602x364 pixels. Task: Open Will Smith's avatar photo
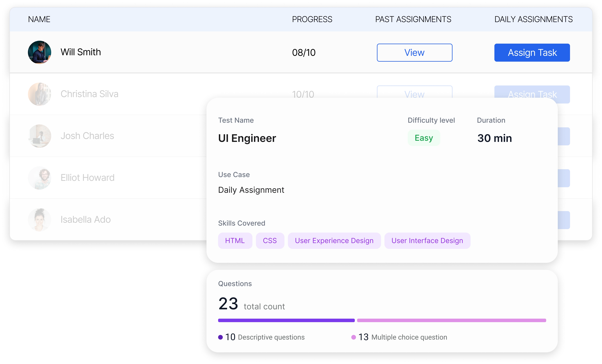point(40,52)
